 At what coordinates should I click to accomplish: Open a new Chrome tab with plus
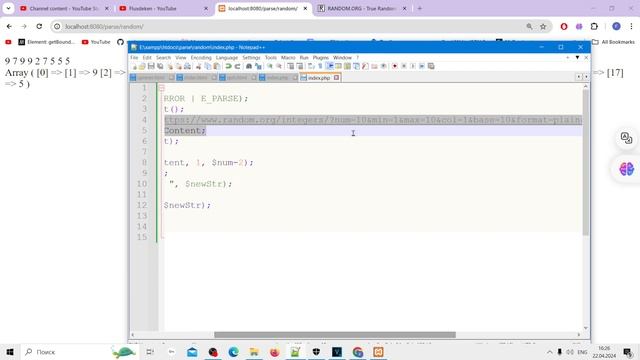point(419,8)
